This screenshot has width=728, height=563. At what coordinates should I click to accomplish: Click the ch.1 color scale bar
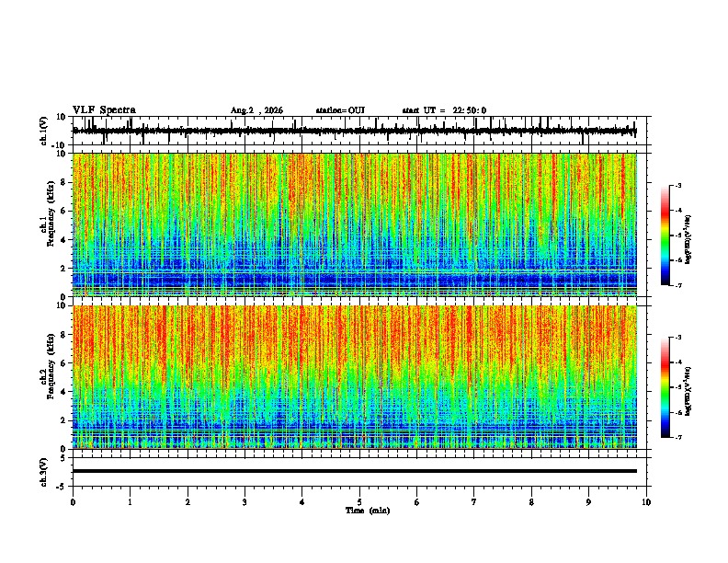pos(665,236)
